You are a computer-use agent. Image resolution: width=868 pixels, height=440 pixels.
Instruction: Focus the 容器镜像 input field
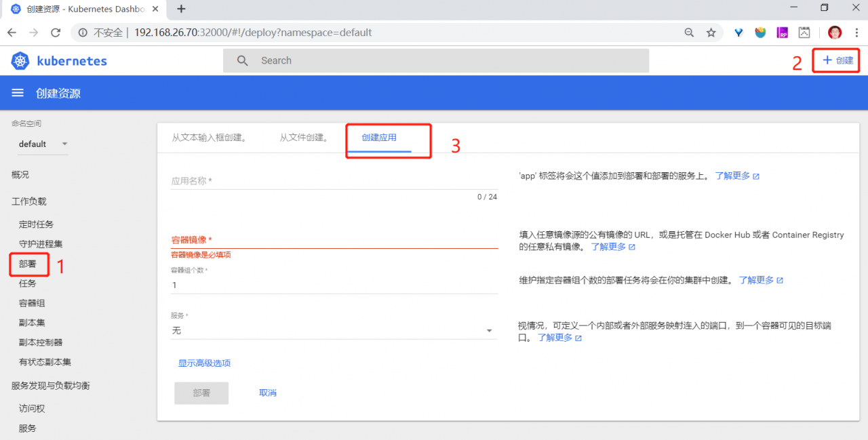pyautogui.click(x=334, y=240)
